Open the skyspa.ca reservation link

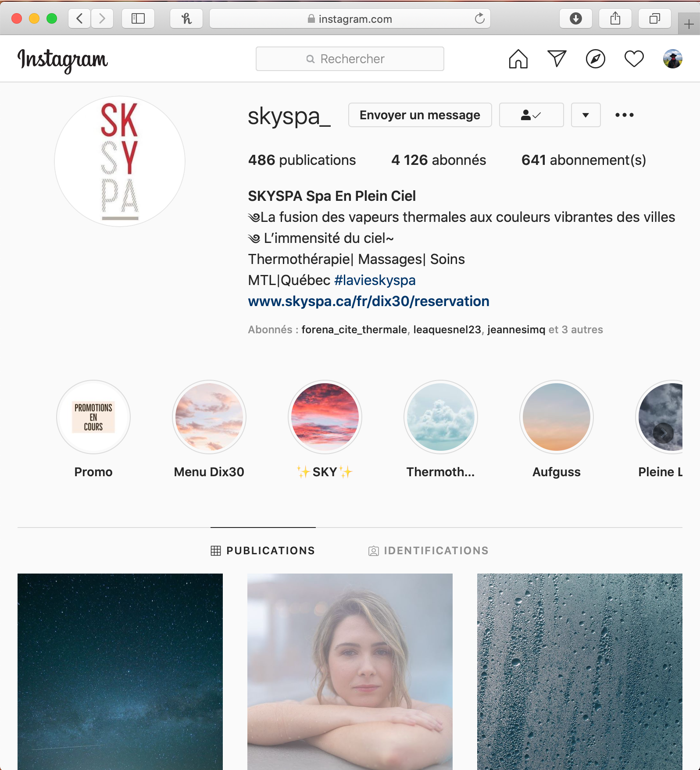tap(368, 301)
